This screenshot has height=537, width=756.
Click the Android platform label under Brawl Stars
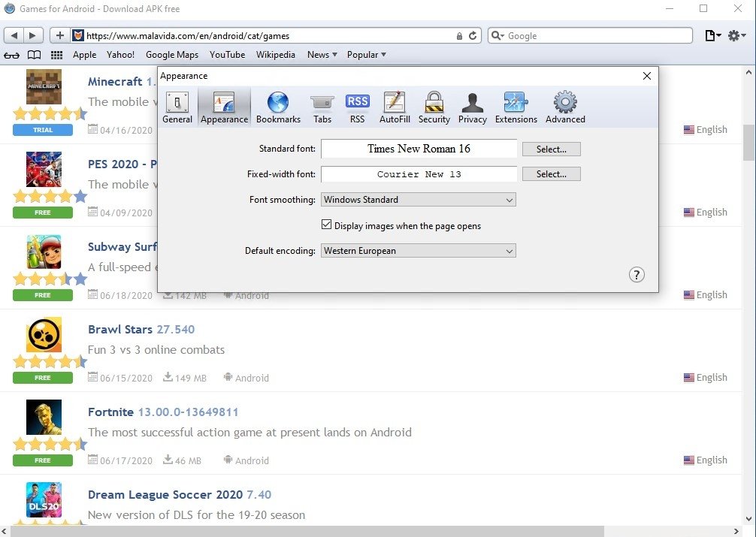pos(252,378)
